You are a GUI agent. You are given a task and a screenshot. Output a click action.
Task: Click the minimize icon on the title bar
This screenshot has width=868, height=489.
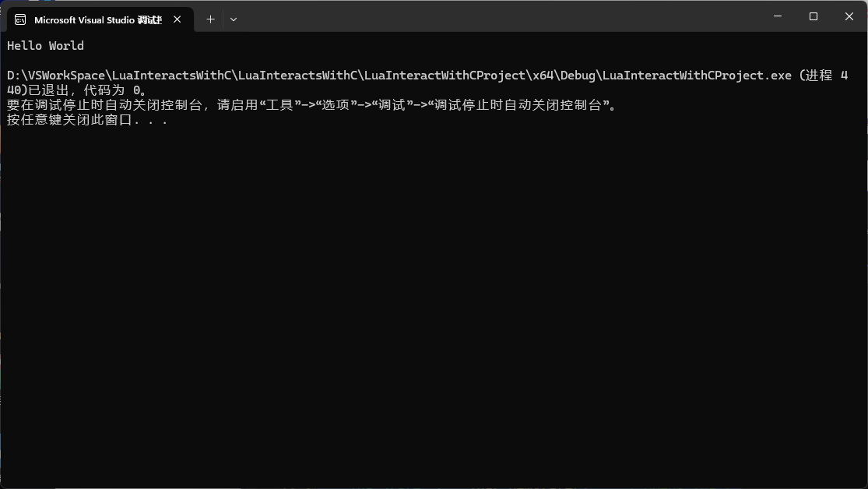[x=776, y=16]
